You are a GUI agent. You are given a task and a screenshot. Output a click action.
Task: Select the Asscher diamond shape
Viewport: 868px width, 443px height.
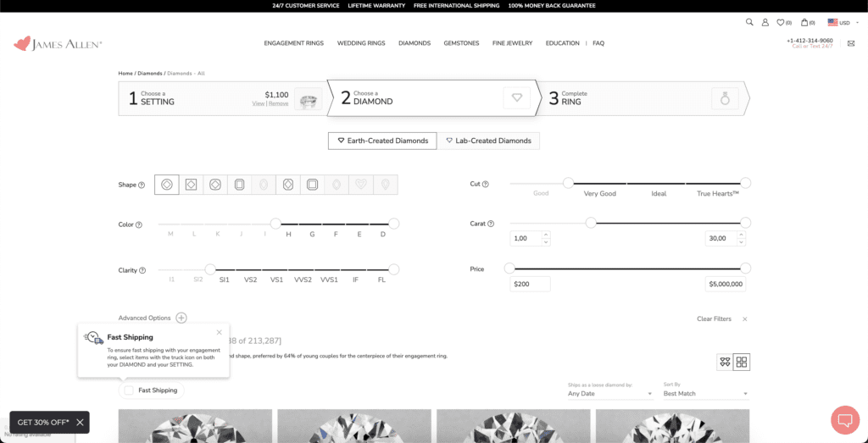coord(312,185)
